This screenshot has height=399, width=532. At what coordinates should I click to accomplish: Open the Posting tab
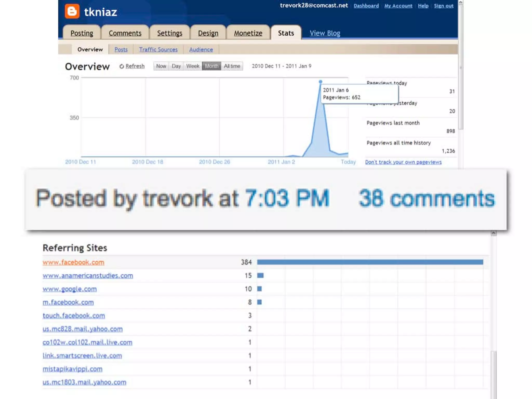(x=82, y=33)
